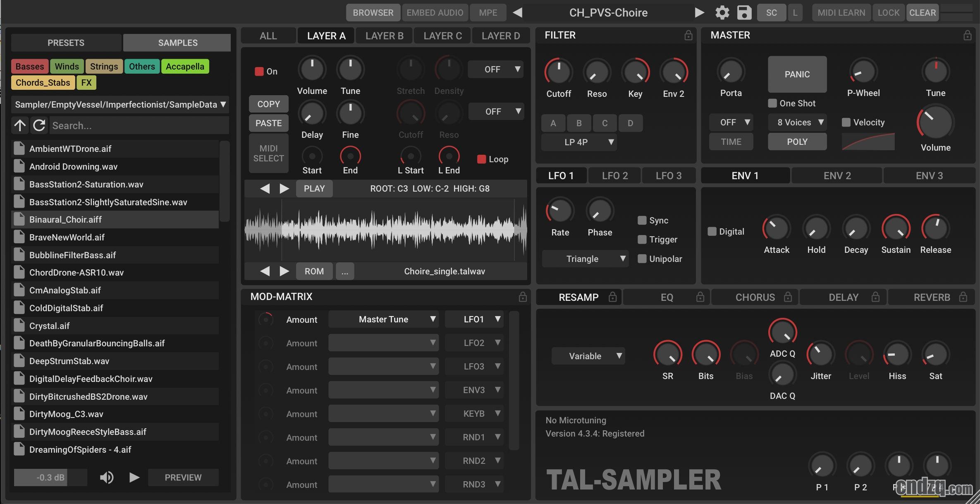Click the lock icon on the FILTER panel

click(x=688, y=35)
